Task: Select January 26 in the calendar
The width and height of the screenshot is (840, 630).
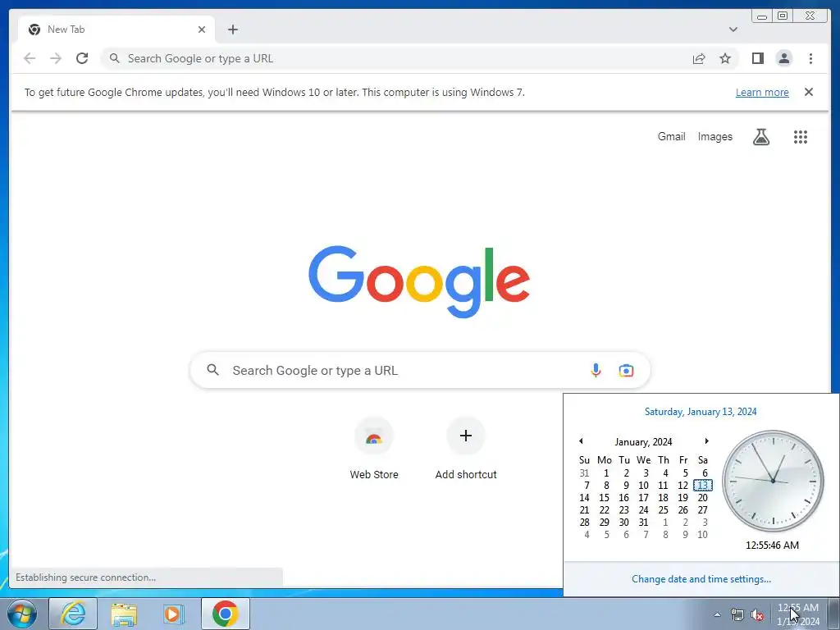Action: pyautogui.click(x=683, y=510)
